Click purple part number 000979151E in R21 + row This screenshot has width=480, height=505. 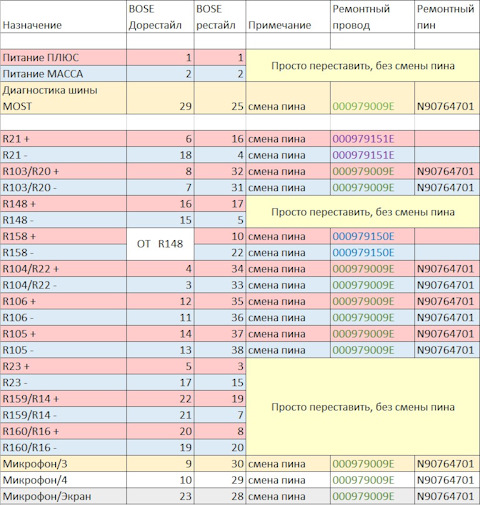[363, 139]
